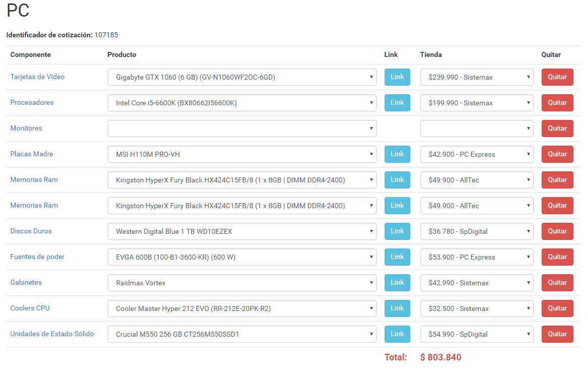This screenshot has height=375, width=588.
Task: Open the Placas Madre category link
Action: click(x=32, y=154)
